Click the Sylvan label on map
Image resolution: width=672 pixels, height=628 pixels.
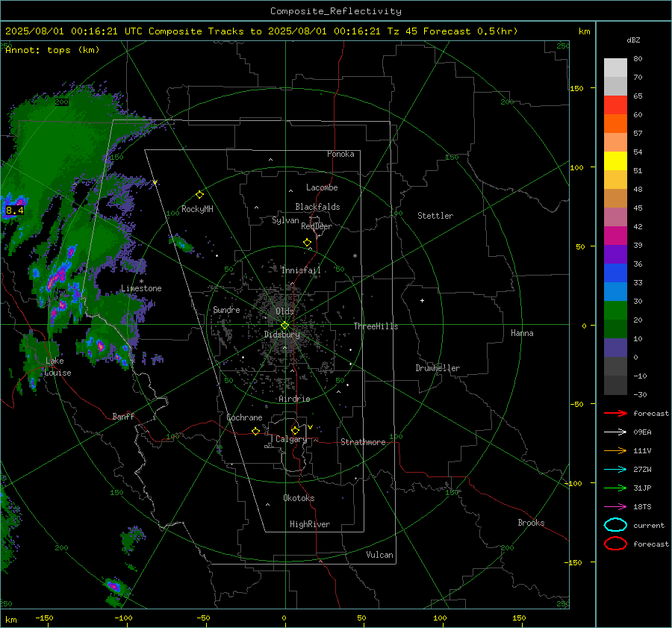[285, 220]
